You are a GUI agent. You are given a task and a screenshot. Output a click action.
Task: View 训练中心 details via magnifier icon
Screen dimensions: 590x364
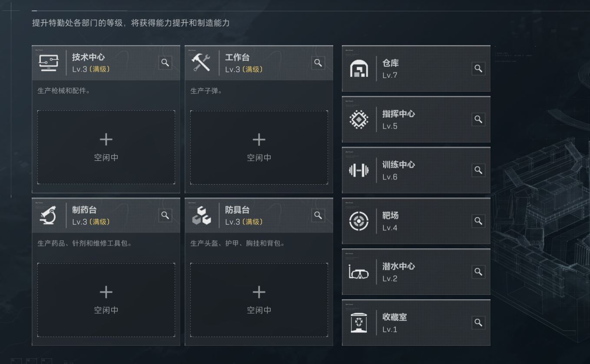pyautogui.click(x=478, y=170)
